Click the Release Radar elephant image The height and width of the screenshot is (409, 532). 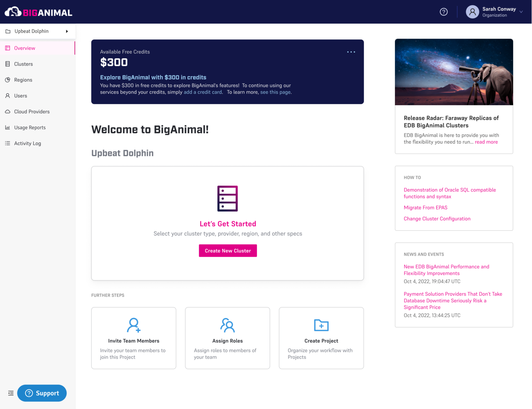pos(454,72)
